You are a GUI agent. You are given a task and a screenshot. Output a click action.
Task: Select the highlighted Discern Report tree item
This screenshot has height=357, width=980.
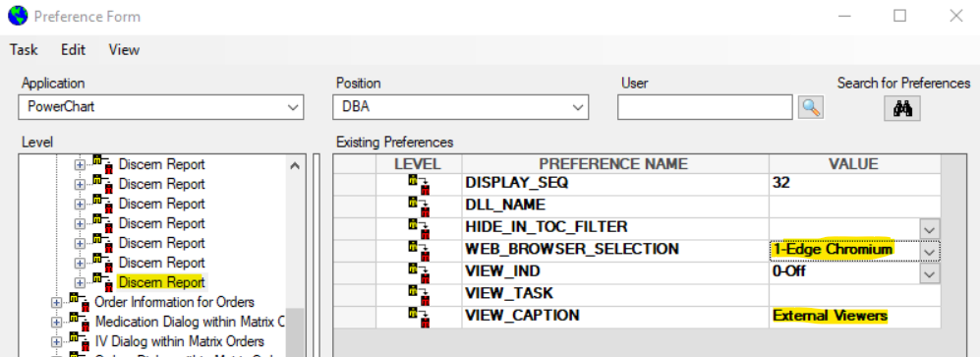tap(161, 282)
